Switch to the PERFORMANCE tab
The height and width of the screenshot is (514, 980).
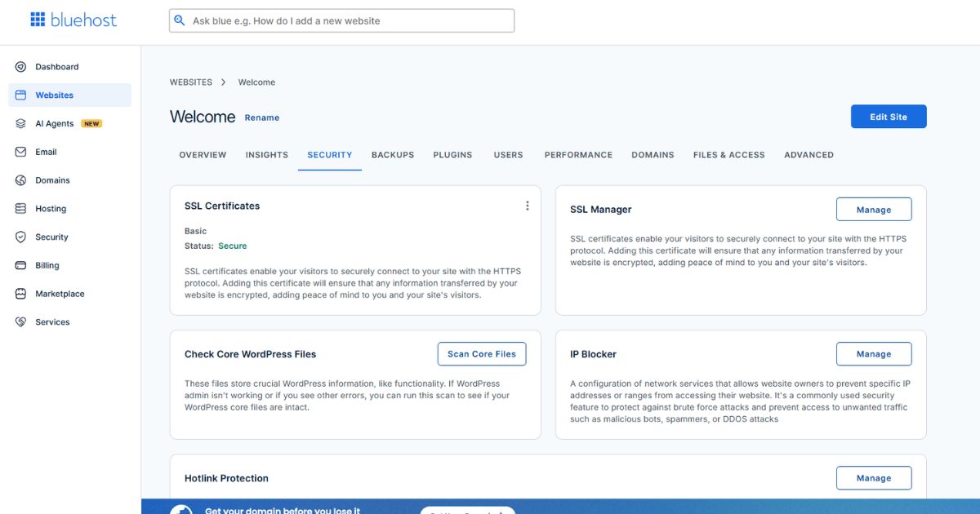coord(578,155)
